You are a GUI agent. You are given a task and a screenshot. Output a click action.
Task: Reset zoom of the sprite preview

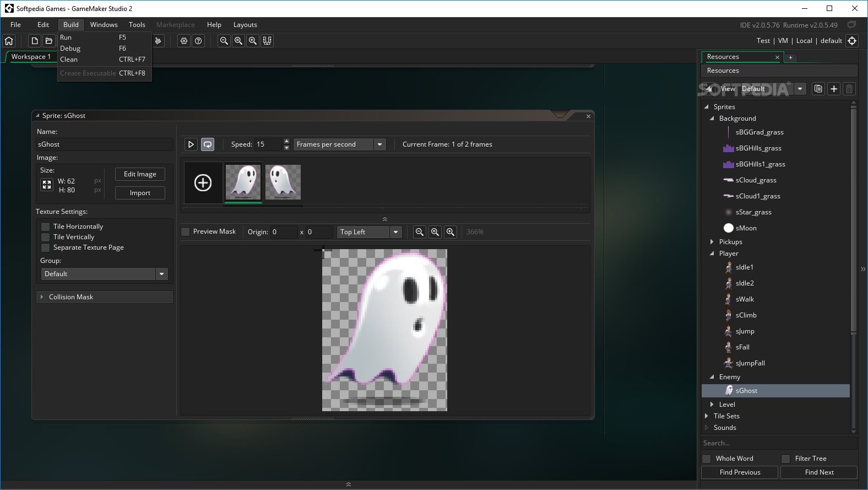(435, 232)
